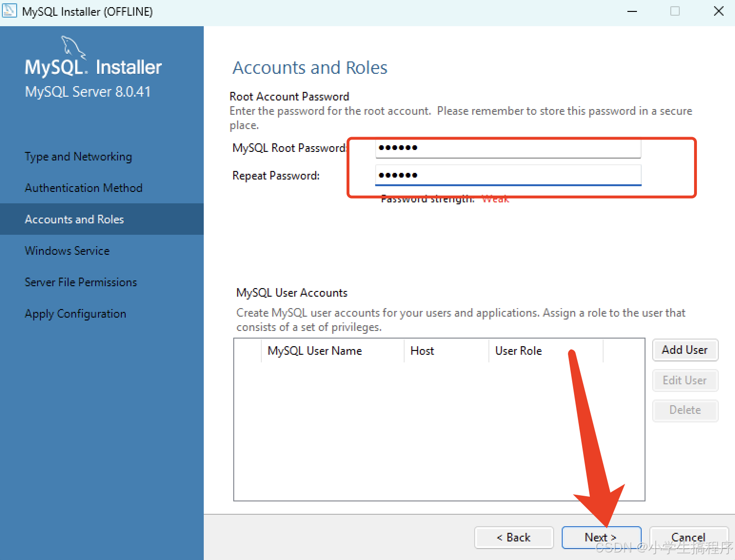Click the User Role column header

coord(518,351)
